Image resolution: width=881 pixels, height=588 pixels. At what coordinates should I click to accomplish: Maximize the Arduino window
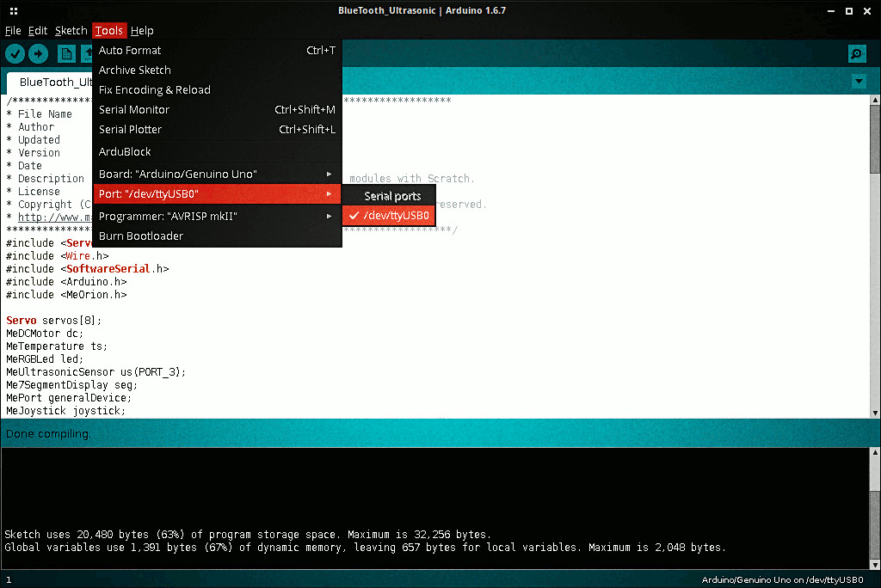coord(849,10)
